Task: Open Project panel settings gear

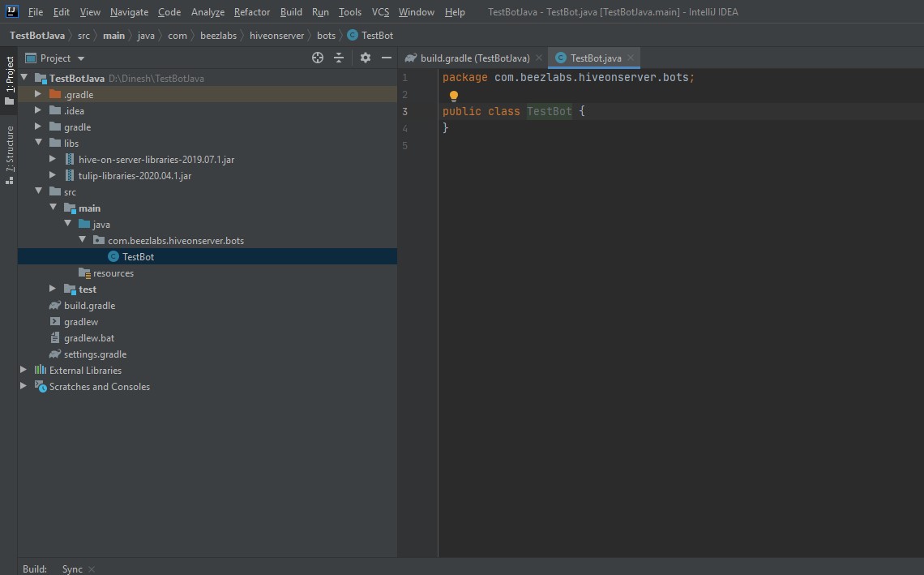Action: pos(366,58)
